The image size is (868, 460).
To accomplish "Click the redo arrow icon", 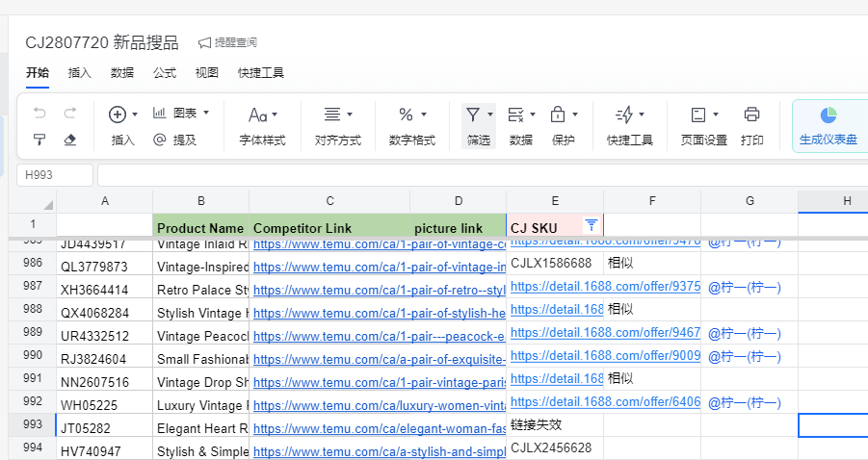I will click(x=69, y=114).
